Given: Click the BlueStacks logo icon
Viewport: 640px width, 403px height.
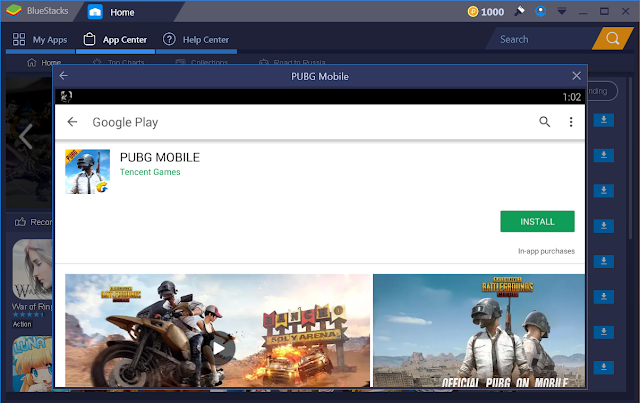Looking at the screenshot, I should pos(14,11).
